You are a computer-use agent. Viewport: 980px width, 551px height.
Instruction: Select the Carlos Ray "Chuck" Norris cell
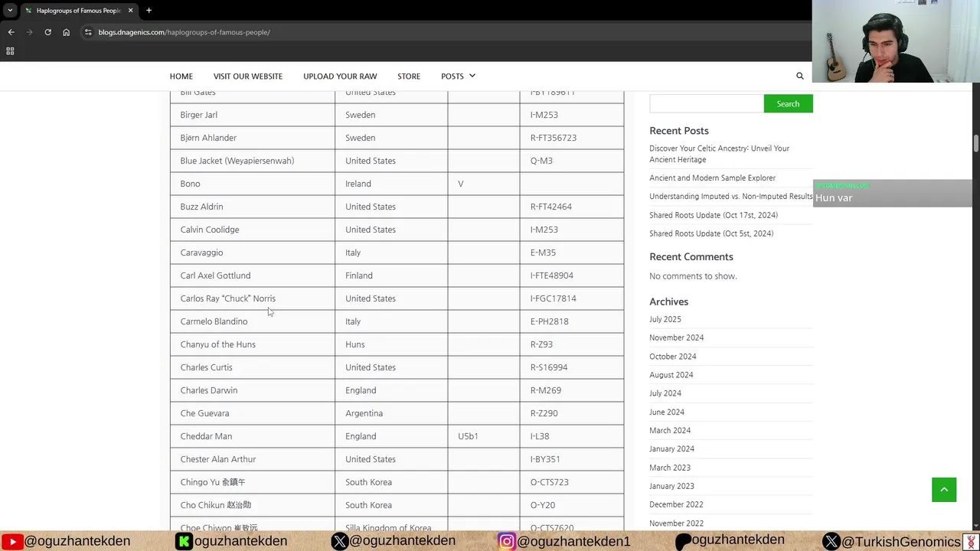point(253,298)
